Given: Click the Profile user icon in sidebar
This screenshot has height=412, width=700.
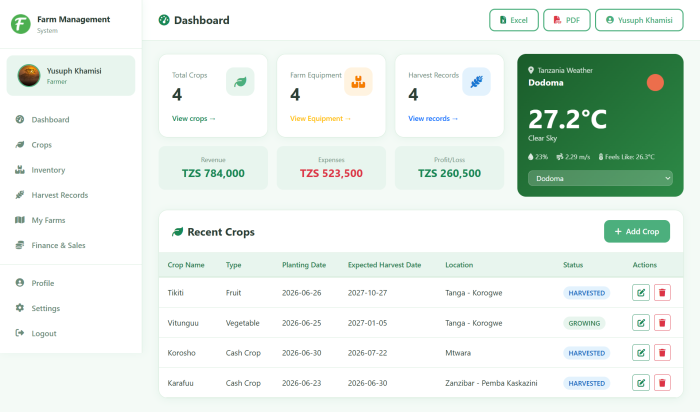Looking at the screenshot, I should coord(20,283).
